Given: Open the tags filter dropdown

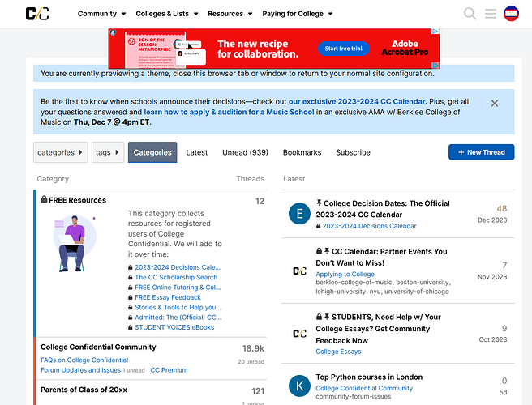Looking at the screenshot, I should (108, 152).
